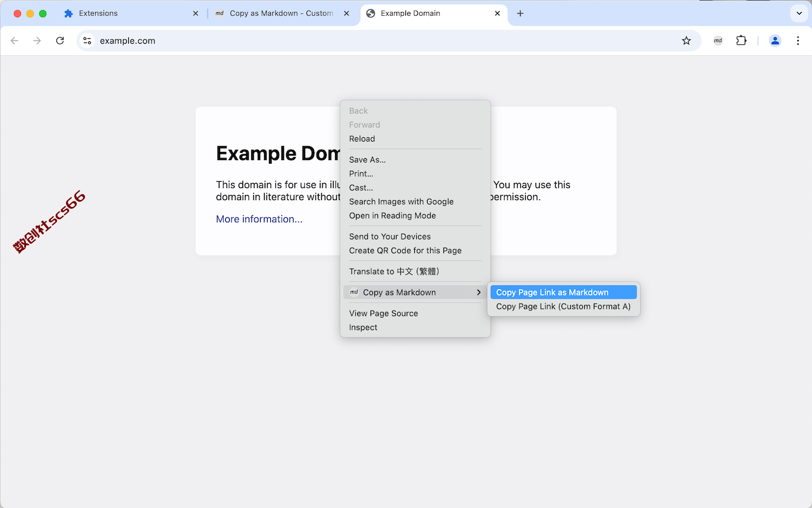The image size is (812, 508).
Task: Open the Extensions puzzle-piece menu
Action: [x=741, y=41]
